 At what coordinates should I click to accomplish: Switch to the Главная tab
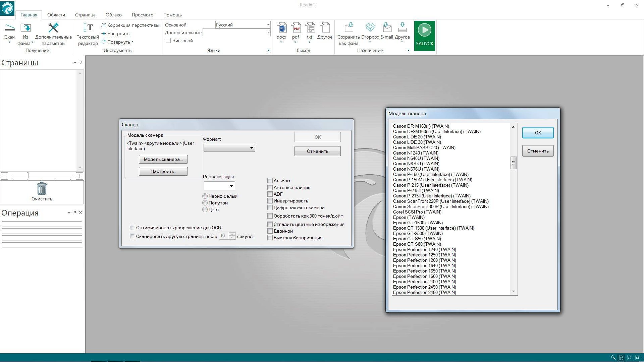(x=29, y=15)
